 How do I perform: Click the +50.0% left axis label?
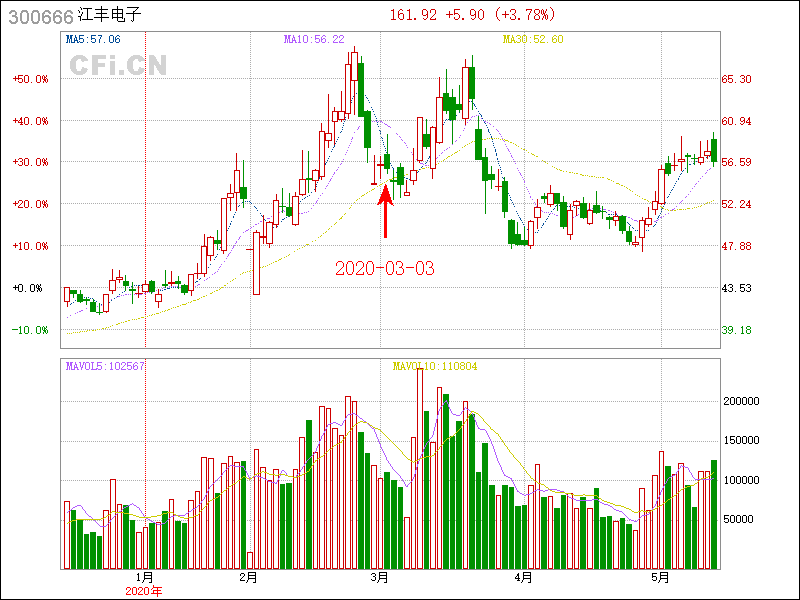pos(30,79)
